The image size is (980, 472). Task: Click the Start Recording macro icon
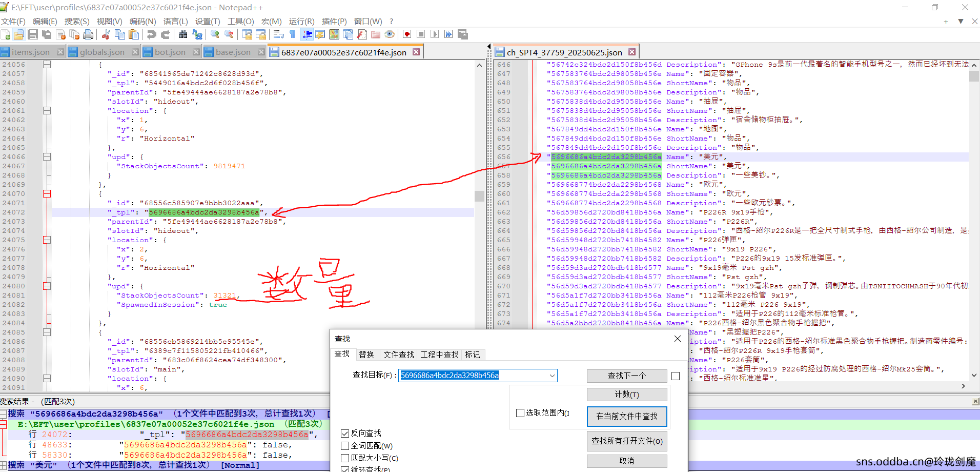point(407,34)
